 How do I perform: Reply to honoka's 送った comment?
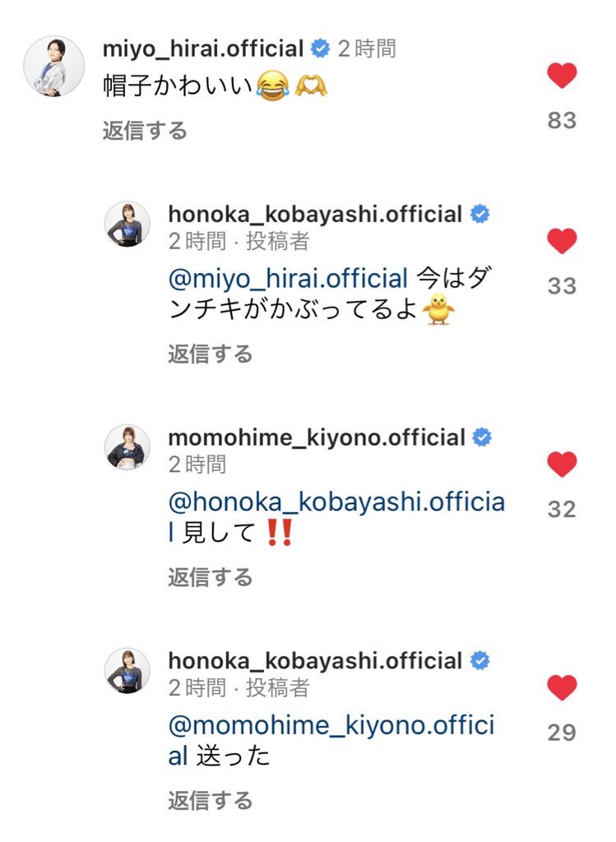point(211,800)
